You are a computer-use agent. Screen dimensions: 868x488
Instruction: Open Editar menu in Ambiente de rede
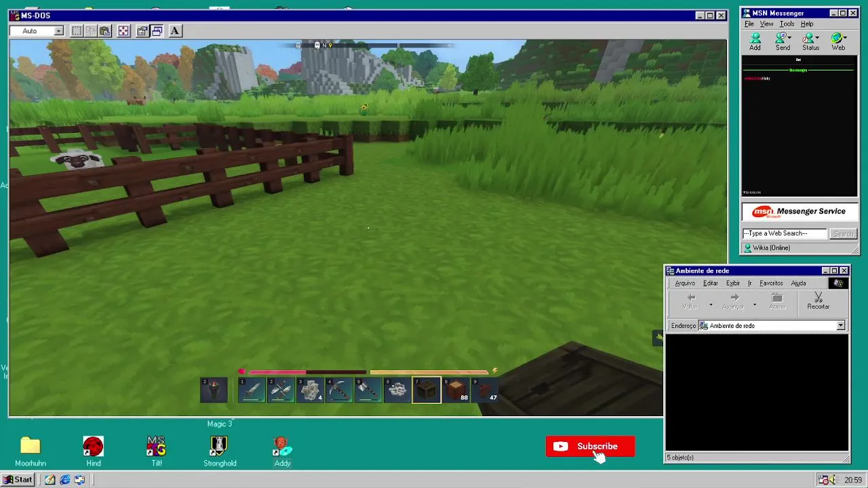coord(711,283)
